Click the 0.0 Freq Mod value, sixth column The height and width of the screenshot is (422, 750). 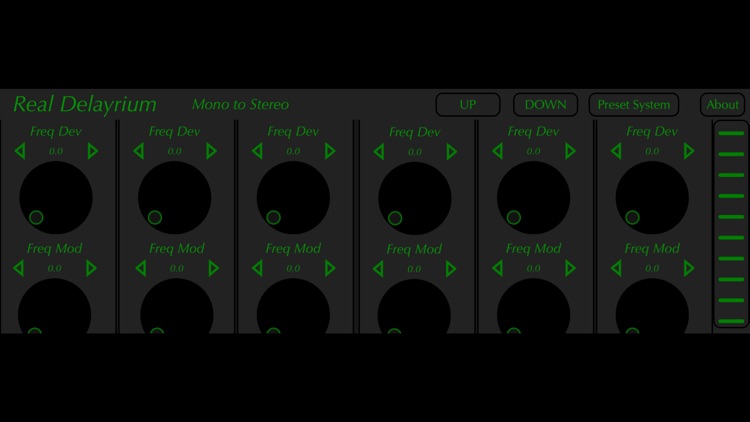tap(652, 268)
